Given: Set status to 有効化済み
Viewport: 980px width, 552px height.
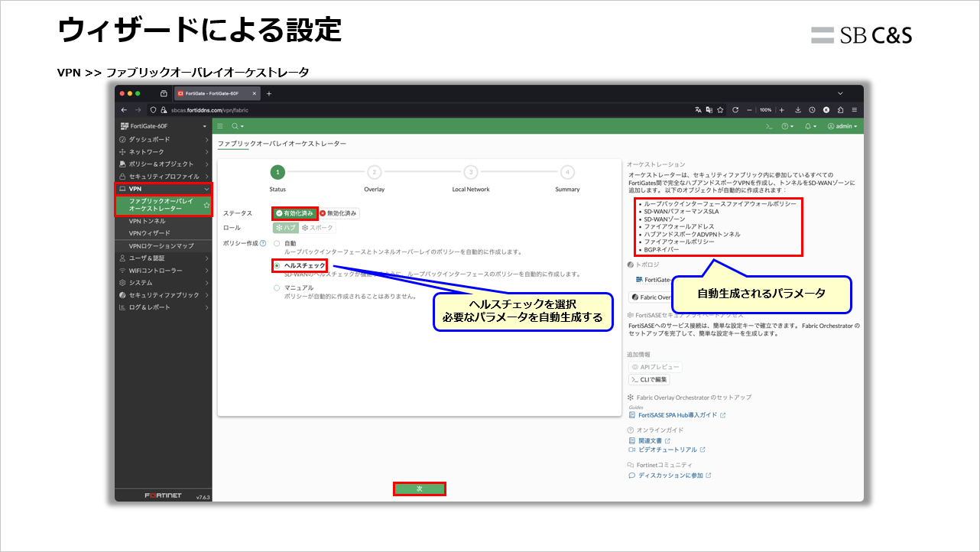Looking at the screenshot, I should [x=294, y=213].
